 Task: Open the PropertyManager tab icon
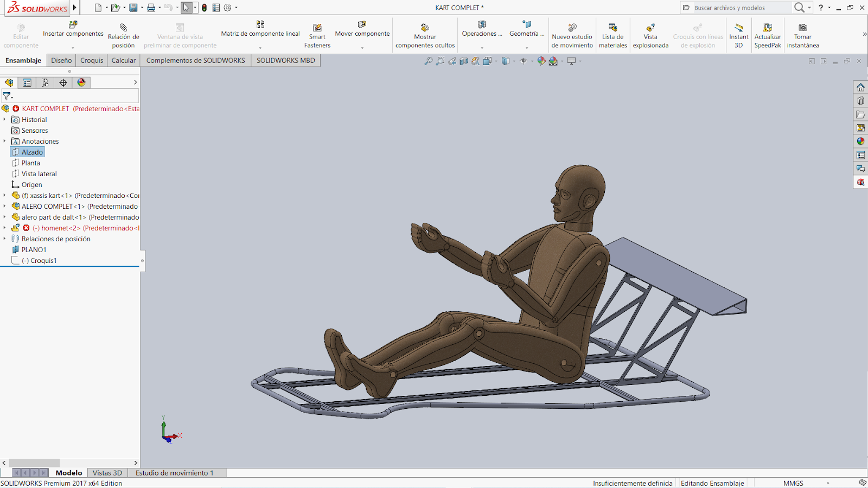click(27, 82)
